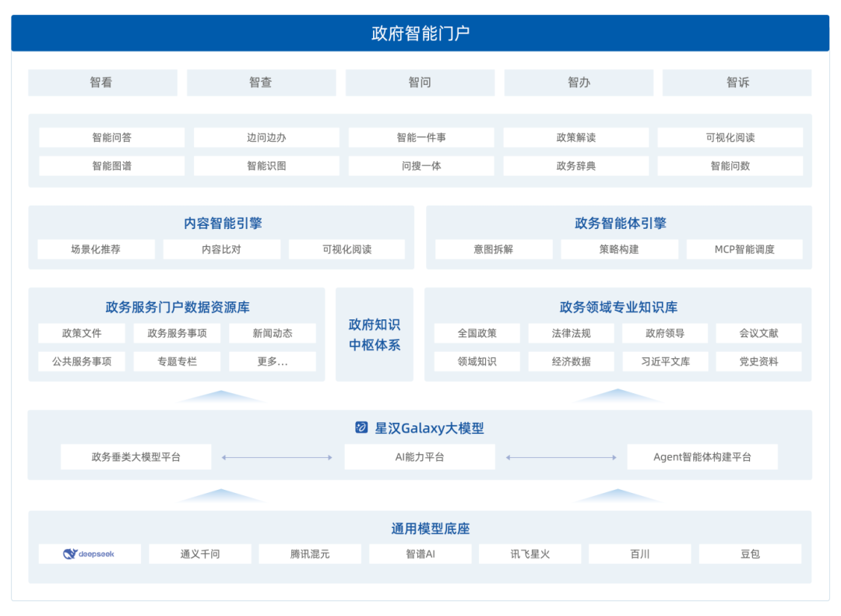Click the 腾讯混元 box
This screenshot has width=841, height=616.
(x=310, y=554)
